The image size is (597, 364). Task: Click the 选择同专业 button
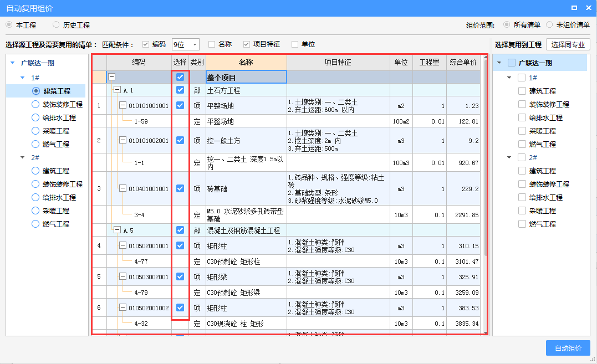(568, 44)
